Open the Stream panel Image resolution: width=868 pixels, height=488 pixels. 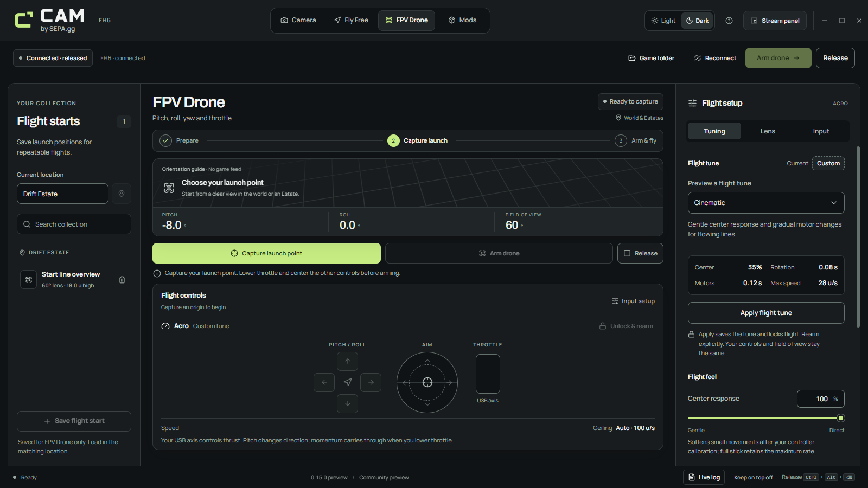pyautogui.click(x=775, y=21)
